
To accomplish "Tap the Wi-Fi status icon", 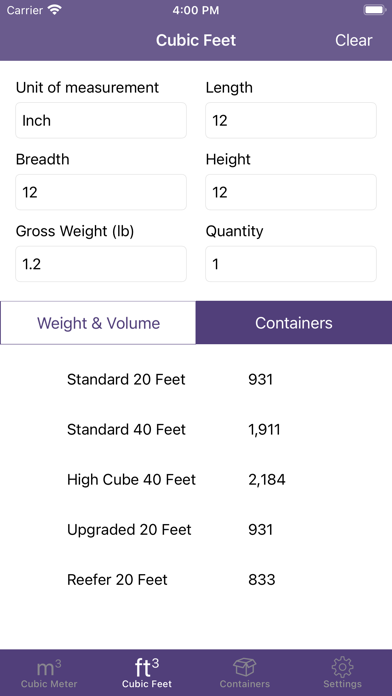I will coord(55,10).
